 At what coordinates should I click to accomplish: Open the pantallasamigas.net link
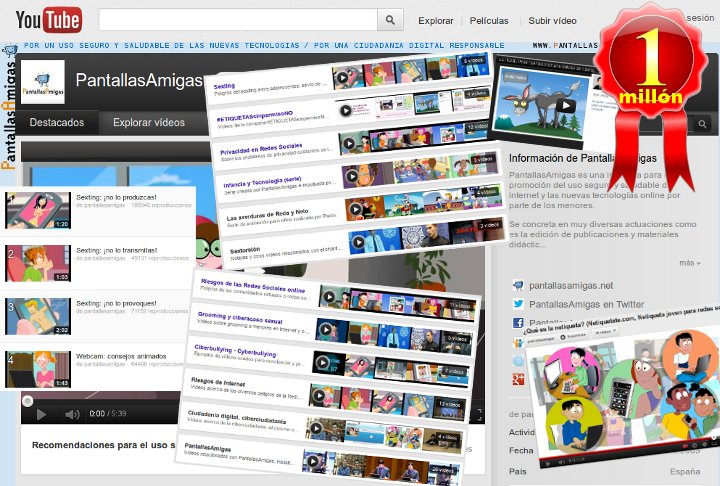571,286
